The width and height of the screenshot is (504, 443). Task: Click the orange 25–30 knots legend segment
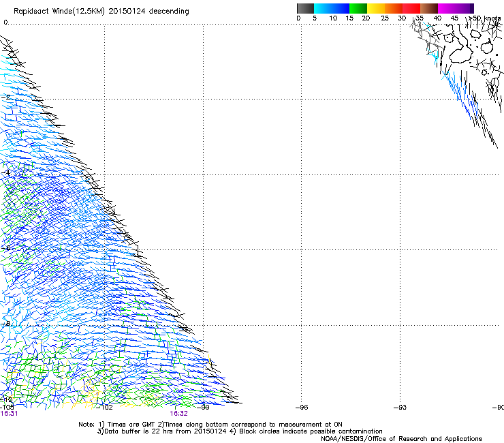394,8
